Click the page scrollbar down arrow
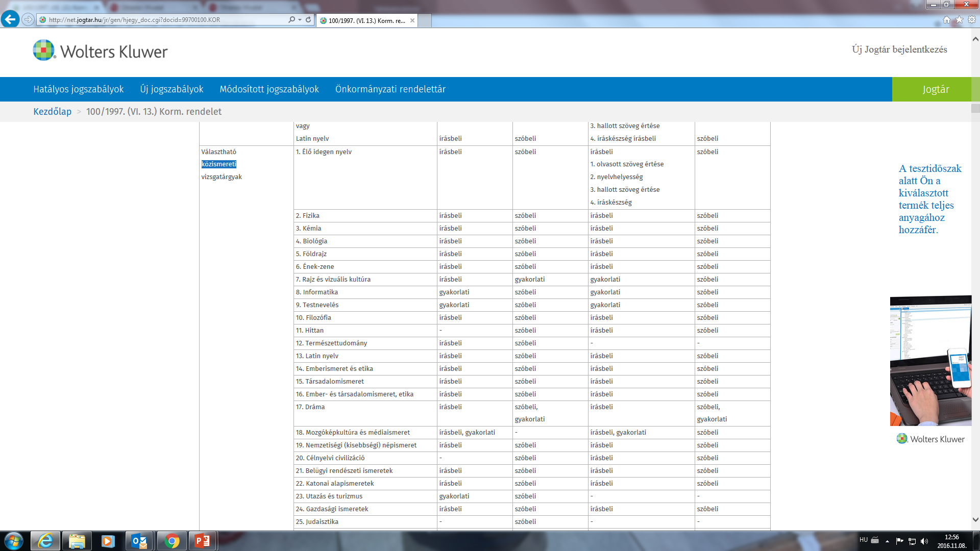The height and width of the screenshot is (551, 980). (975, 520)
